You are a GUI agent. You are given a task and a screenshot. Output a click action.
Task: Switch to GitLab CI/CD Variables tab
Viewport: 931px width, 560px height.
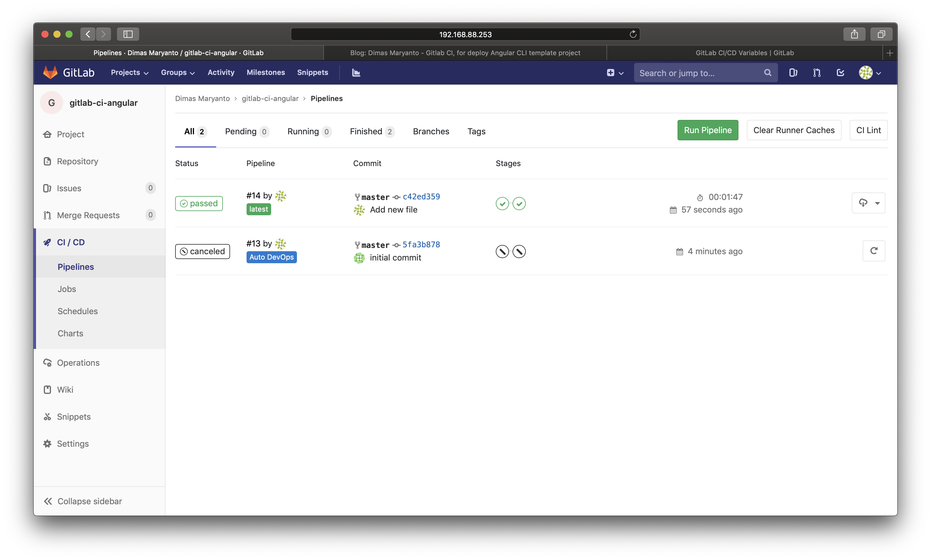[744, 53]
